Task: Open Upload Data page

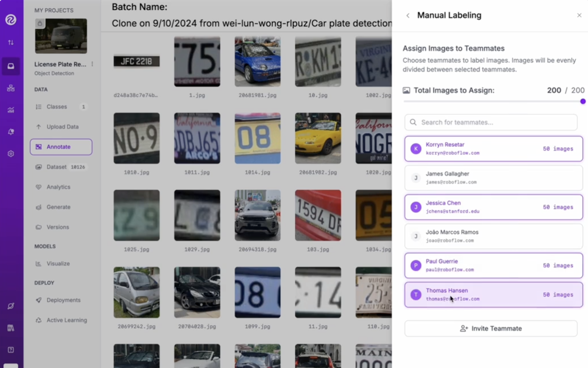Action: pos(61,127)
